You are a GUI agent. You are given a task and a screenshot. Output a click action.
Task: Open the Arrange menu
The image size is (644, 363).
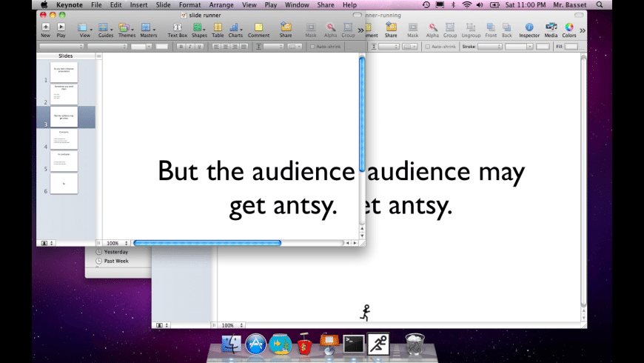pyautogui.click(x=221, y=4)
